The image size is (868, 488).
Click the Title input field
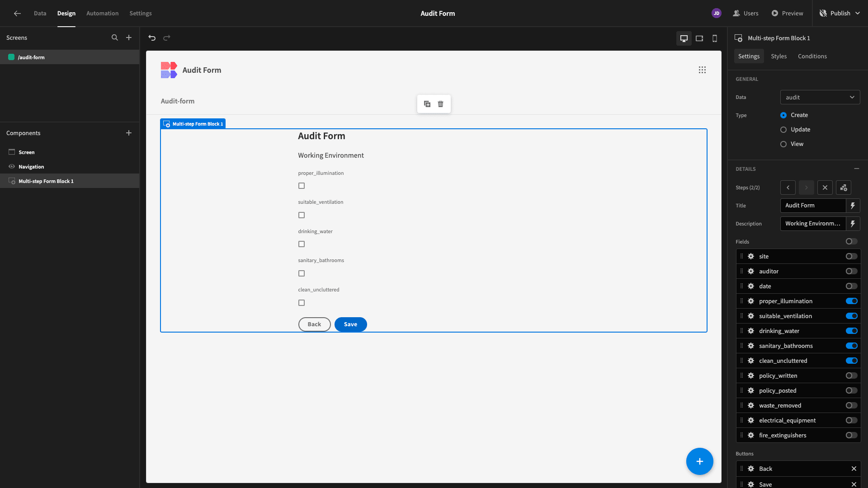tap(812, 205)
